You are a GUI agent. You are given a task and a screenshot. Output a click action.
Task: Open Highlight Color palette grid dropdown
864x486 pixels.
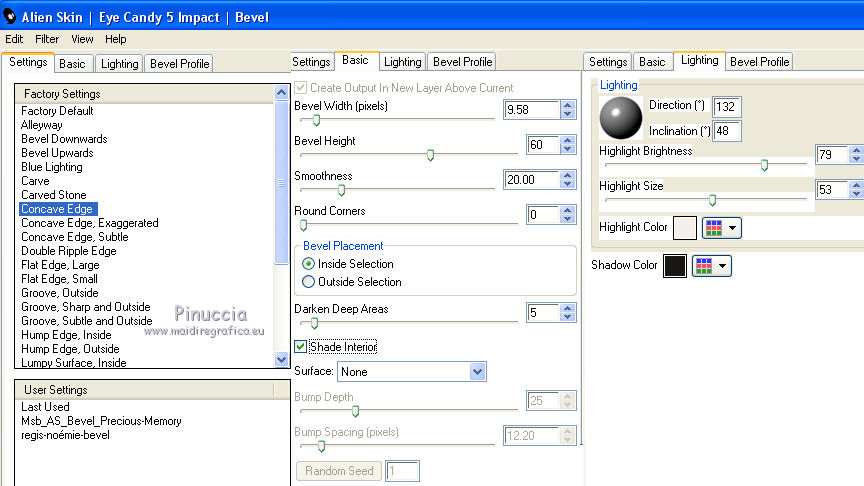tap(722, 228)
